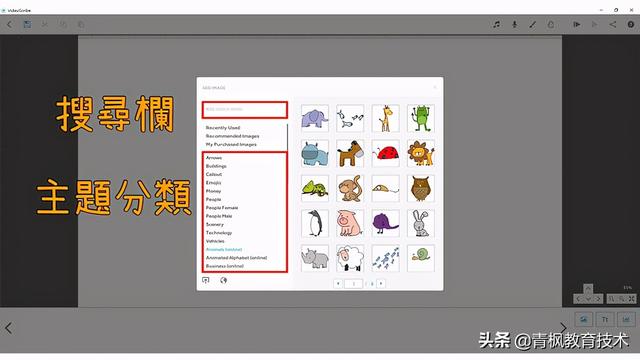Screen dimensions: 640x360
Task: Click the share/publish icon
Action: [x=613, y=24]
